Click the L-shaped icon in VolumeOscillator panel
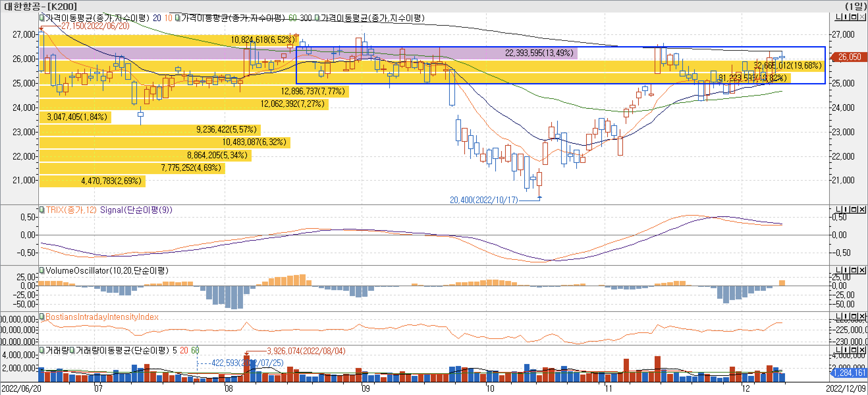This screenshot has width=868, height=395. [x=838, y=270]
